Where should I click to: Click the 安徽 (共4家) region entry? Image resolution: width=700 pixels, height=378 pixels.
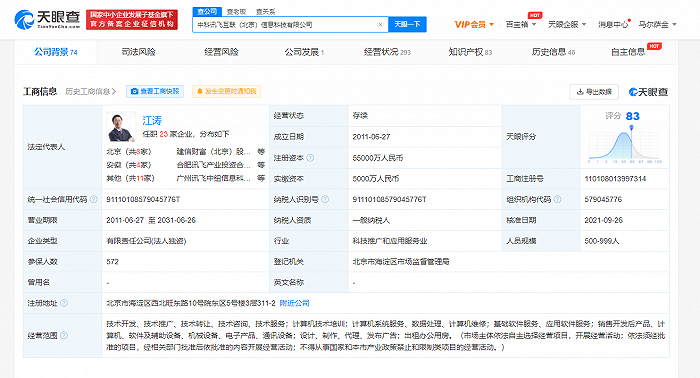[129, 165]
